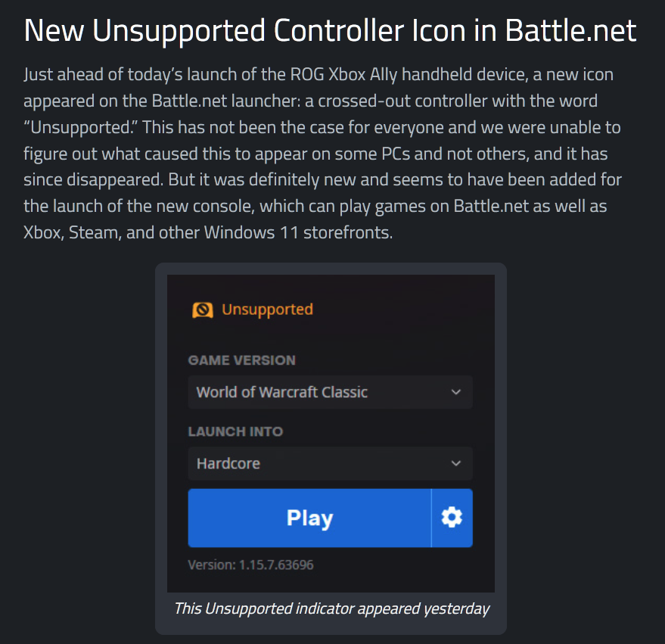Click the chevron beside Hardcore

[456, 463]
